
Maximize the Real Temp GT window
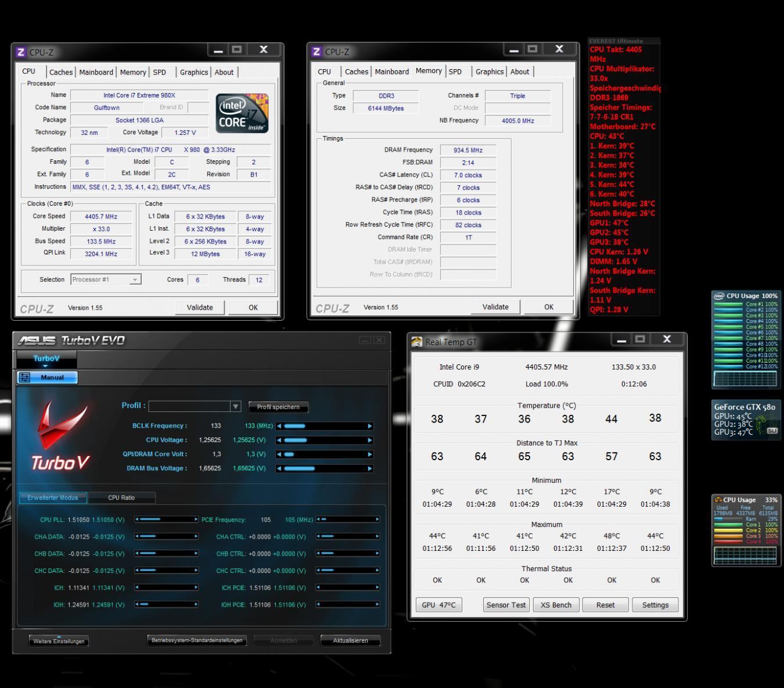tap(640, 339)
